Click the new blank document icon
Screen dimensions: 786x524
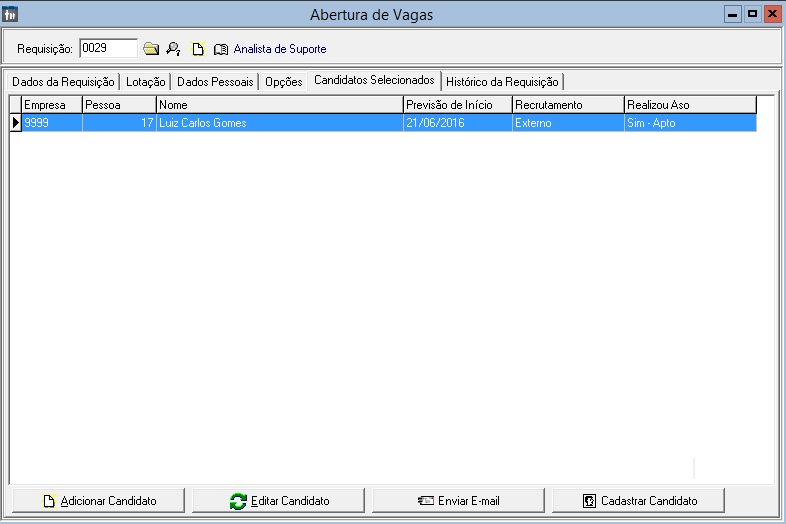click(x=198, y=48)
